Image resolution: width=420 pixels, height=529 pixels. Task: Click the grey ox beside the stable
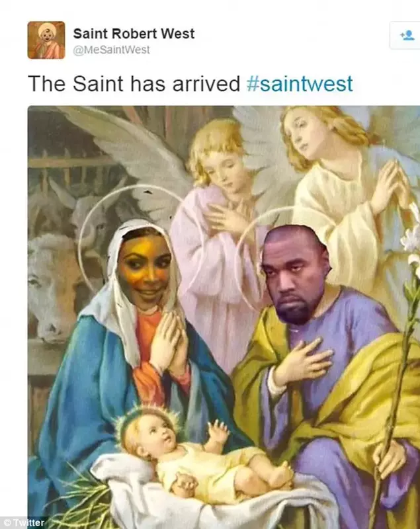[54, 287]
